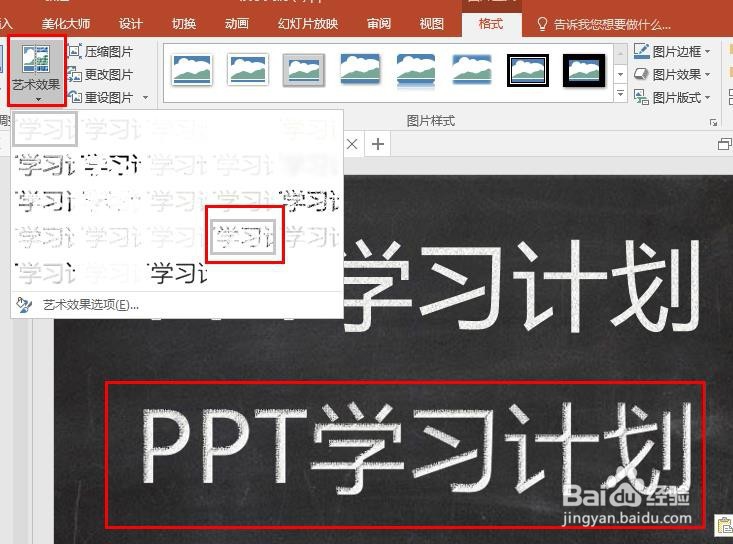The image size is (733, 544).
Task: Apply the simple white frame picture style
Action: coord(192,70)
